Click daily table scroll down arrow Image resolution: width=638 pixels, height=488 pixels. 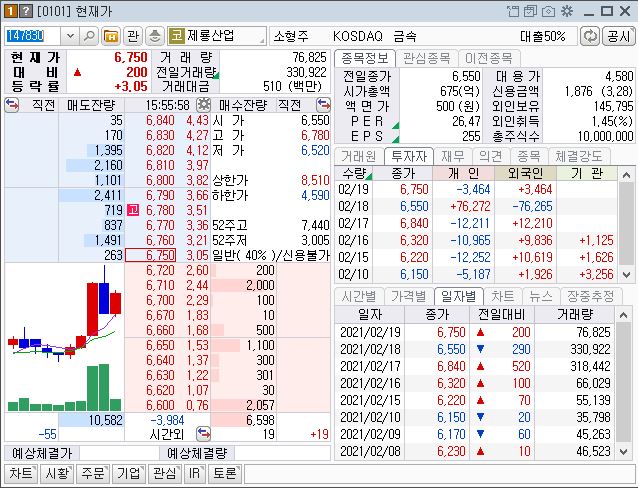pos(623,452)
